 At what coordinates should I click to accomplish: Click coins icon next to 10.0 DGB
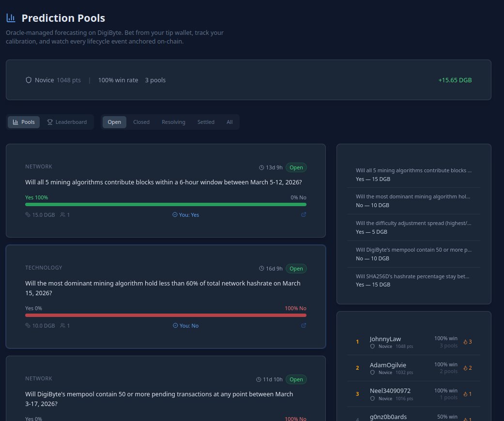click(x=28, y=326)
